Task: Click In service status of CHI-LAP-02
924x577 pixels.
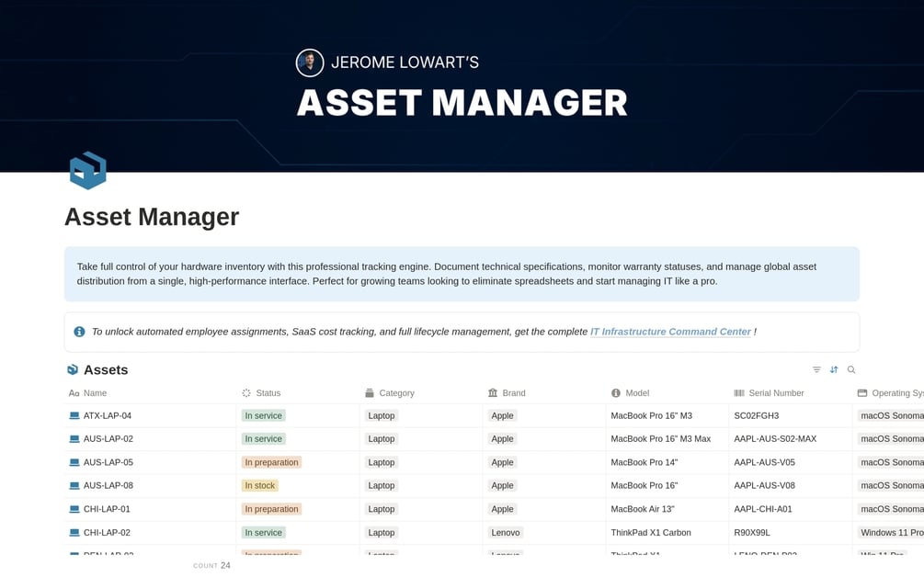Action: coord(264,532)
